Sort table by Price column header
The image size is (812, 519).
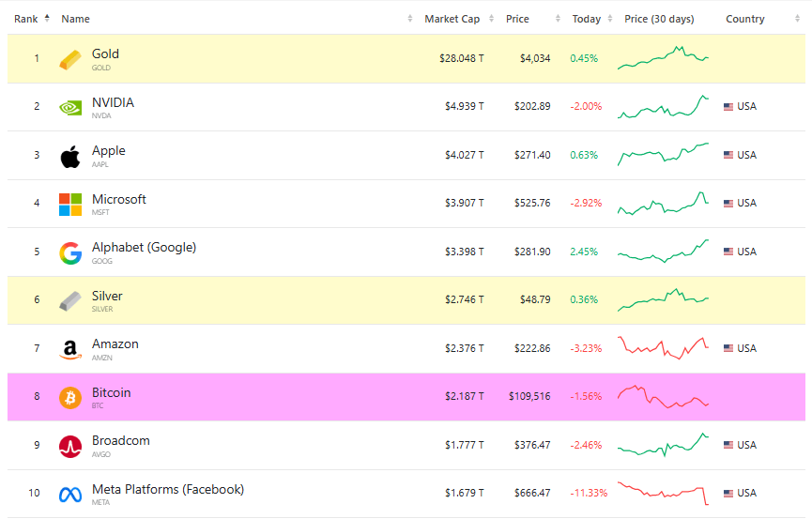coord(517,19)
